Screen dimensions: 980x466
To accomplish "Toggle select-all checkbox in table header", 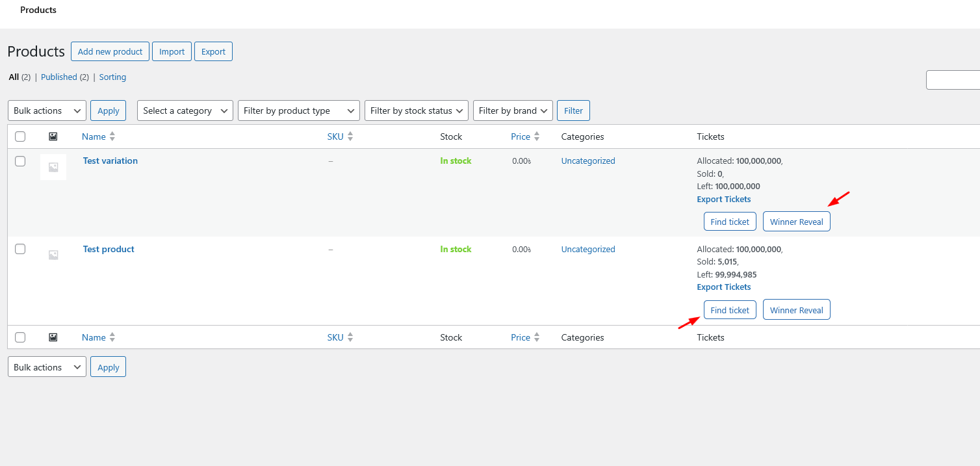I will pos(20,136).
